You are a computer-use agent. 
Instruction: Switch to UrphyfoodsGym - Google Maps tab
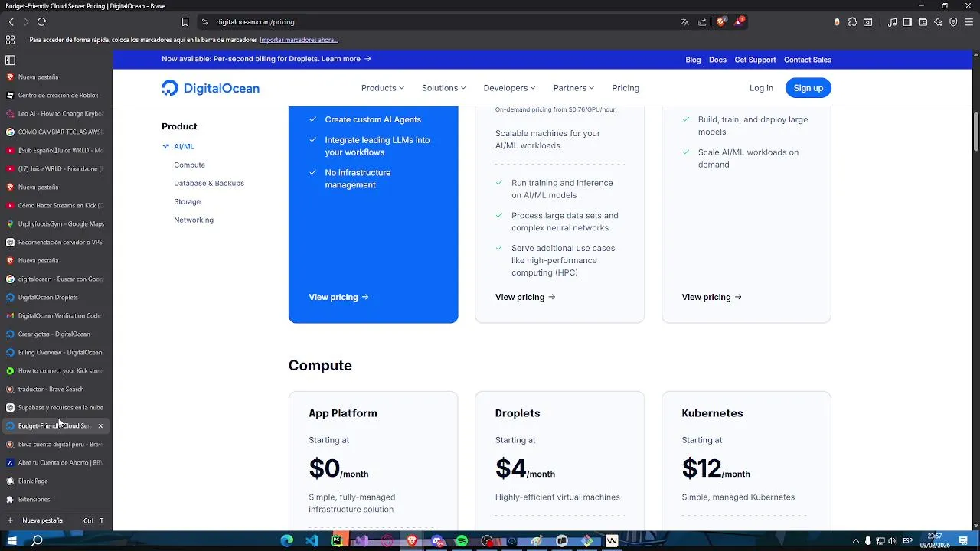pyautogui.click(x=56, y=224)
